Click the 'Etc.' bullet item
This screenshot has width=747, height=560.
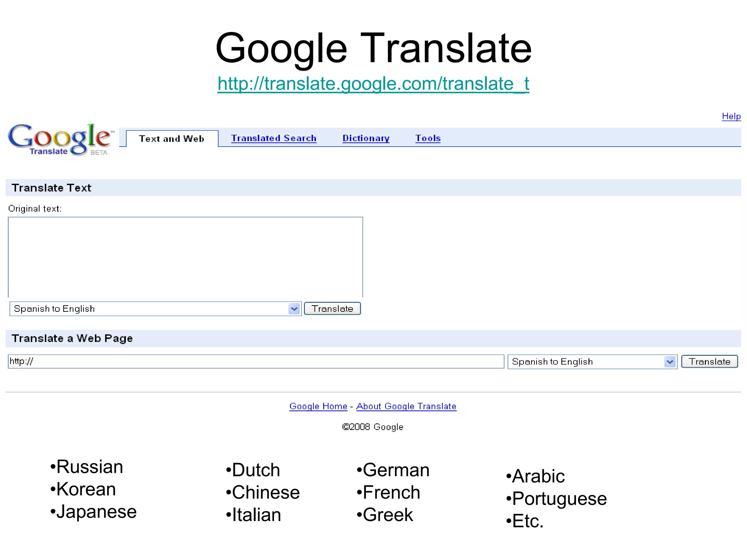point(525,521)
